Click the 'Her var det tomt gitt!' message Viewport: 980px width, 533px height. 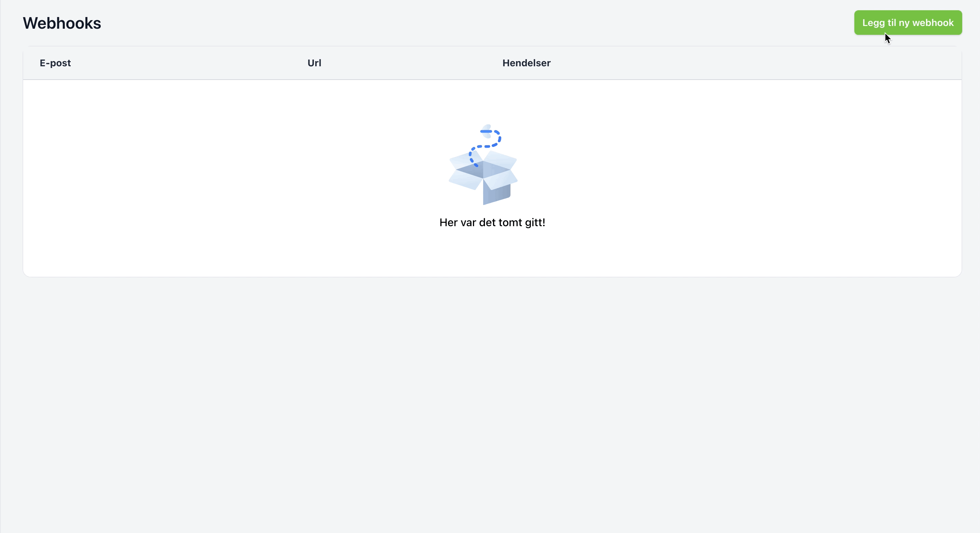pyautogui.click(x=492, y=222)
